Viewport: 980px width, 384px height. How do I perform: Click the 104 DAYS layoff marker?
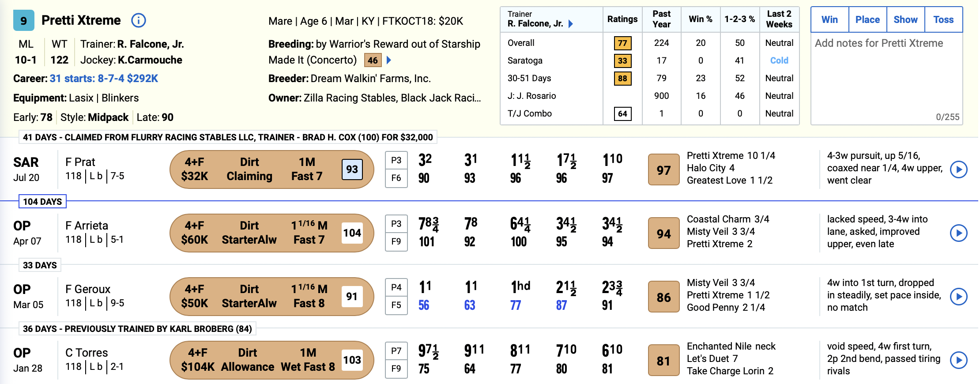(42, 201)
